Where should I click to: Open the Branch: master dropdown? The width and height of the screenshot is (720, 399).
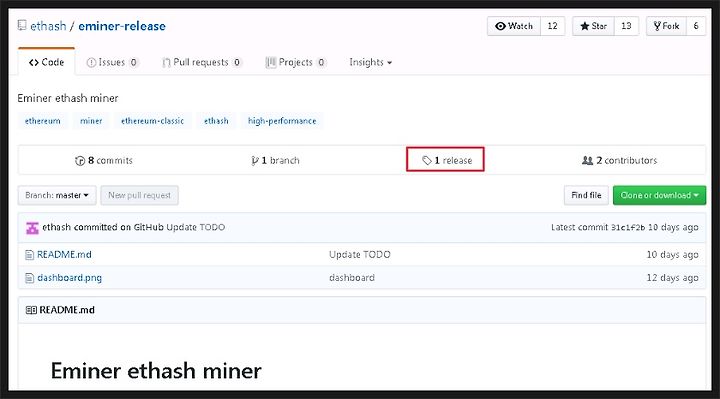point(57,195)
